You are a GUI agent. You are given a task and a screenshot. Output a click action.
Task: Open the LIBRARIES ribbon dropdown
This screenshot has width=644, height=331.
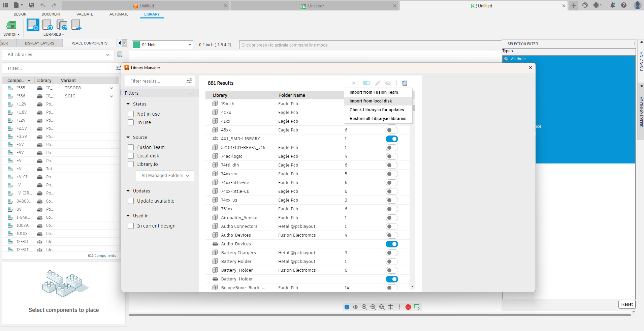click(x=54, y=34)
